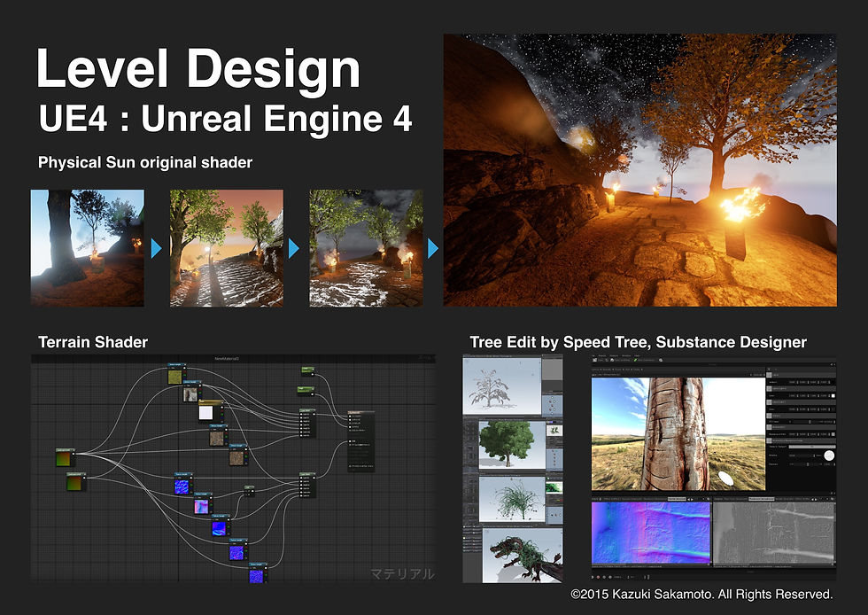The width and height of the screenshot is (868, 615).
Task: Open the daytime blue-sky shader thumbnail
Action: point(88,247)
